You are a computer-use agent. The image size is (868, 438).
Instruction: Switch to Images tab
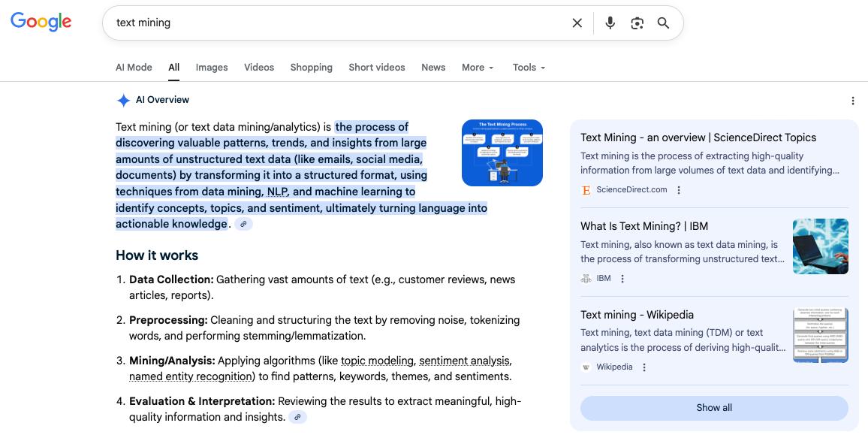(212, 68)
